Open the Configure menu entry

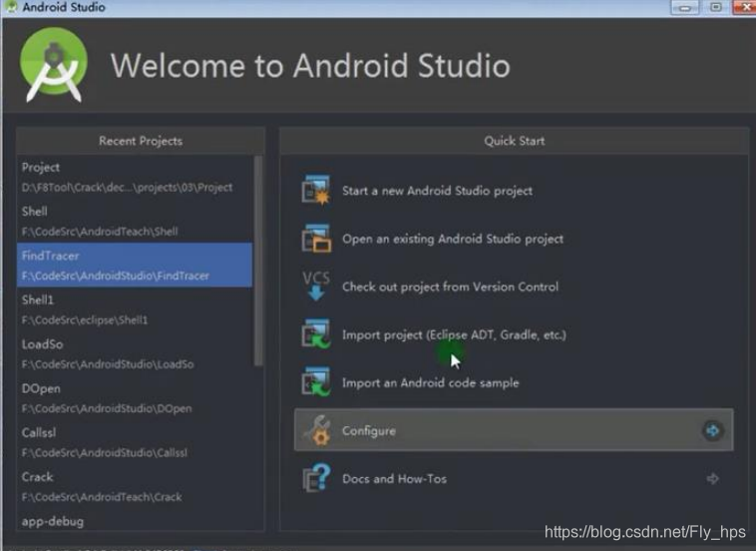pos(514,430)
